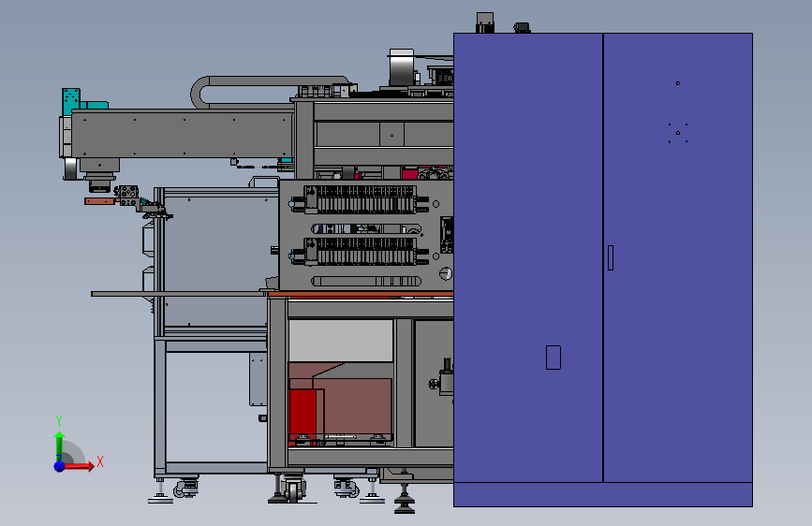Pick the vertical handle on the cabinet's right door
This screenshot has width=812, height=526.
pos(611,257)
